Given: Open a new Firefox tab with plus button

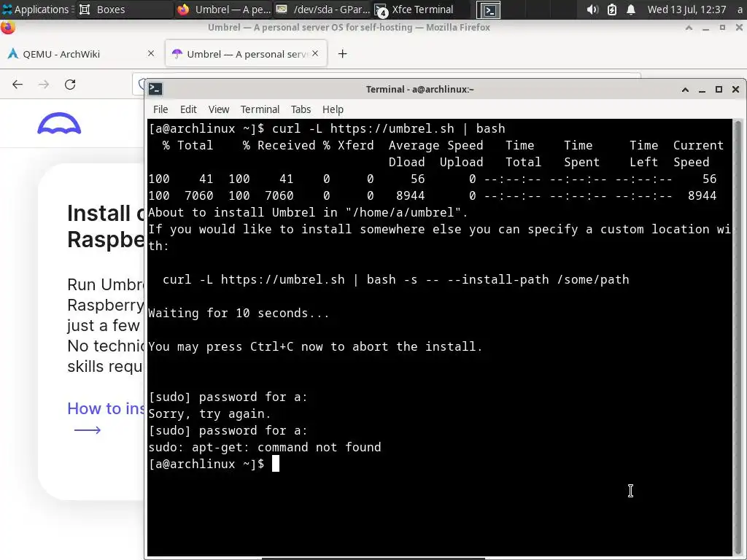Looking at the screenshot, I should click(x=343, y=54).
